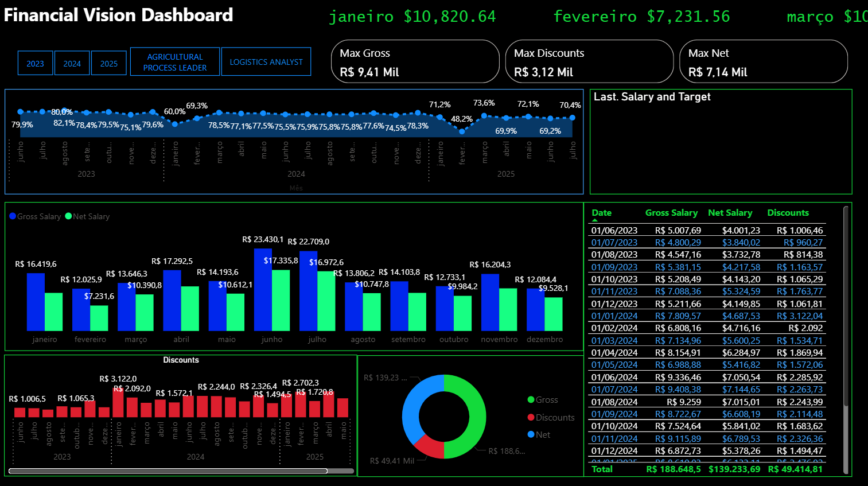The image size is (868, 486).
Task: Click the Gross Salary legend marker
Action: point(12,216)
